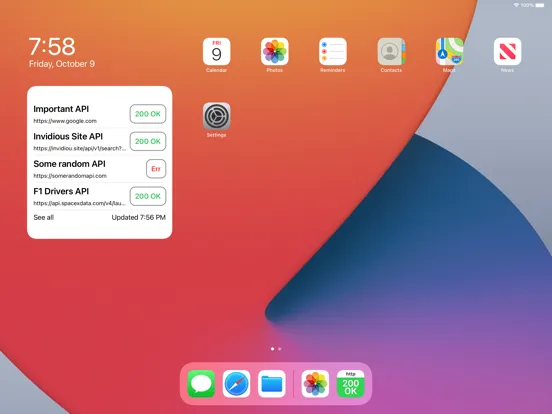552x414 pixels.
Task: Select the Some random API title
Action: [x=69, y=164]
